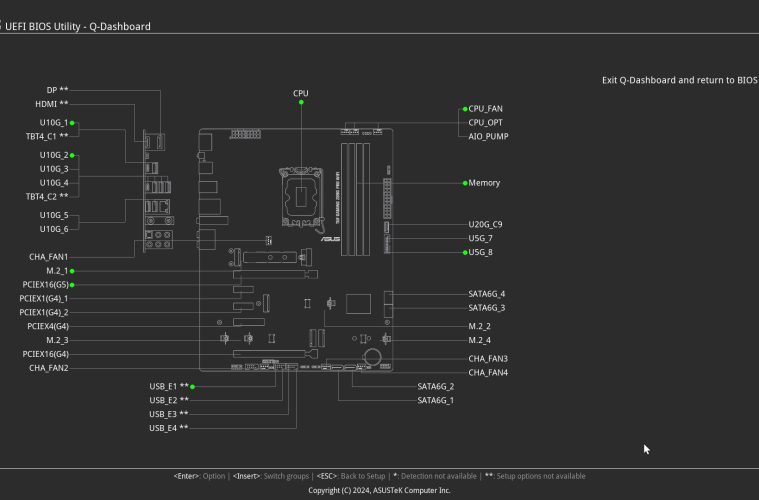This screenshot has height=500, width=759.
Task: Select the USB_E2 header label
Action: pos(168,400)
